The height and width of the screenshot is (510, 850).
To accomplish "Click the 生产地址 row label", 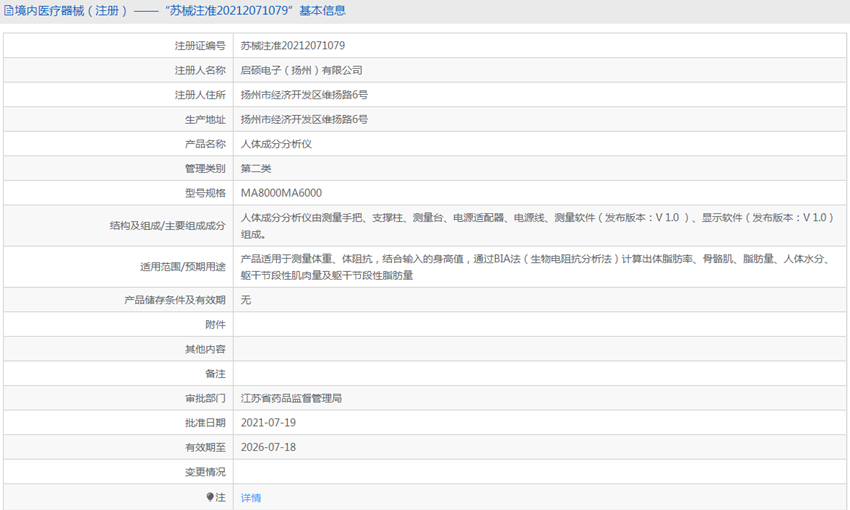I will (x=205, y=120).
